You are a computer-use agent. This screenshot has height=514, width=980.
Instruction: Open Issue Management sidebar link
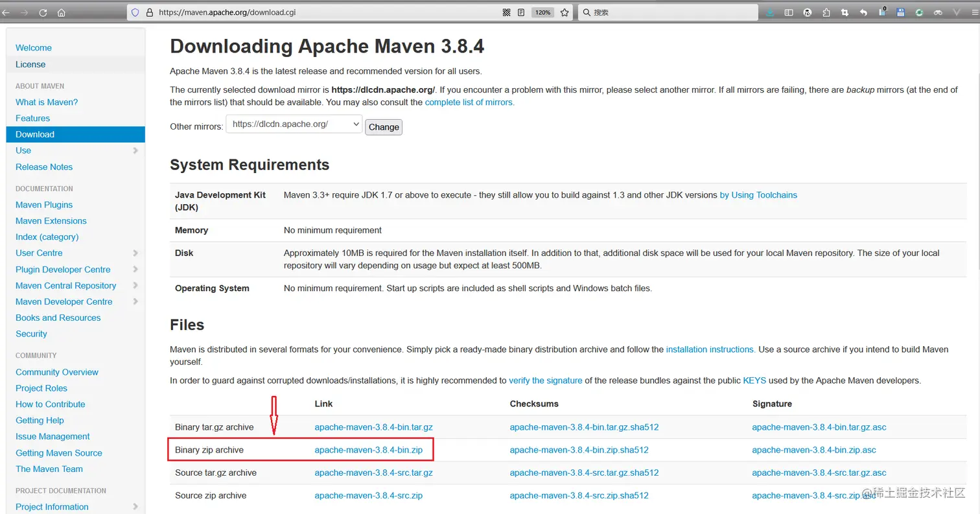point(52,437)
